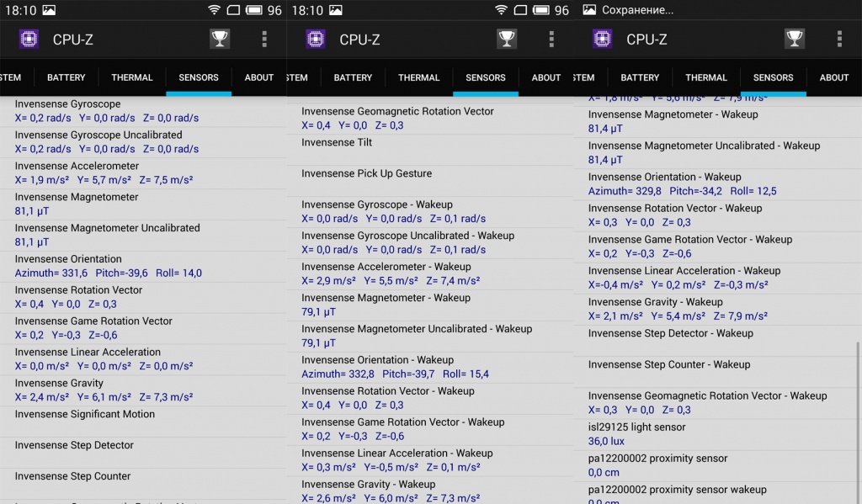Tap the battery status icon in the middle screenshot
This screenshot has height=504, width=862.
coord(540,10)
